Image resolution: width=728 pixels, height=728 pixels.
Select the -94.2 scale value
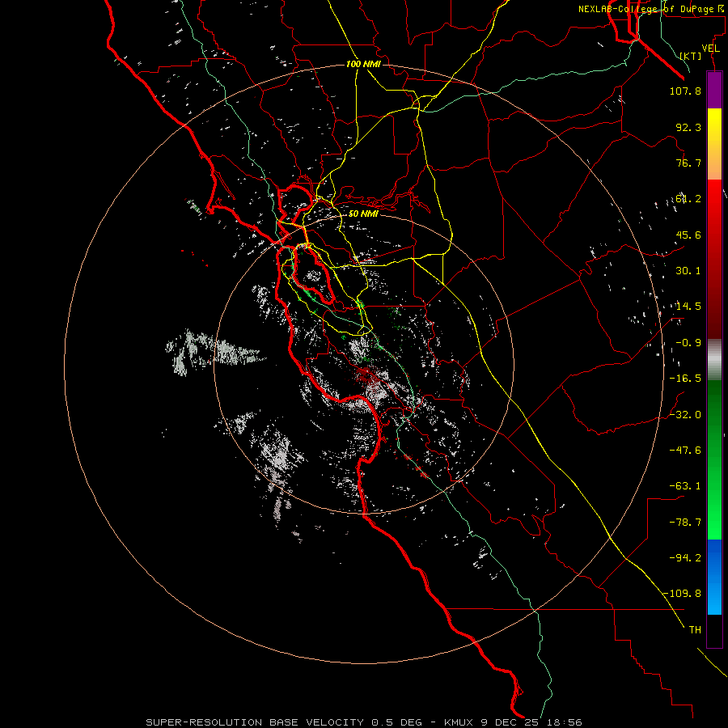point(685,558)
